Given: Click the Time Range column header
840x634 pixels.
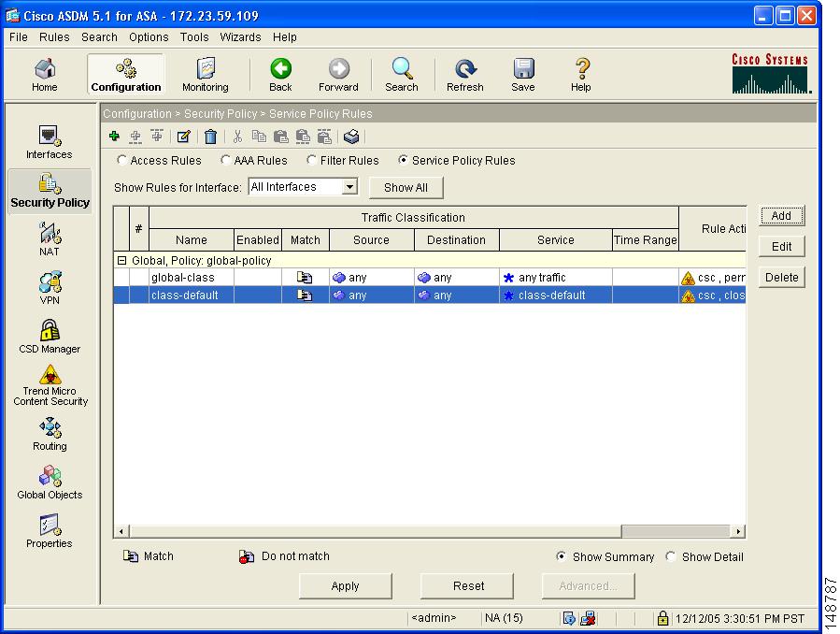Looking at the screenshot, I should [x=646, y=239].
